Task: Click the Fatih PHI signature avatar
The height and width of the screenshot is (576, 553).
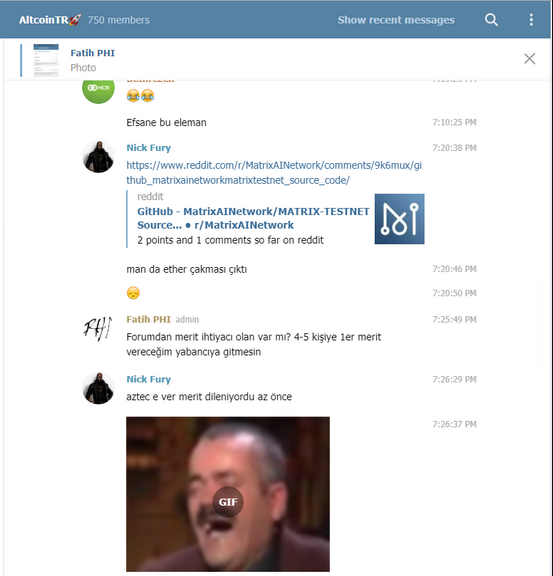Action: [x=98, y=328]
